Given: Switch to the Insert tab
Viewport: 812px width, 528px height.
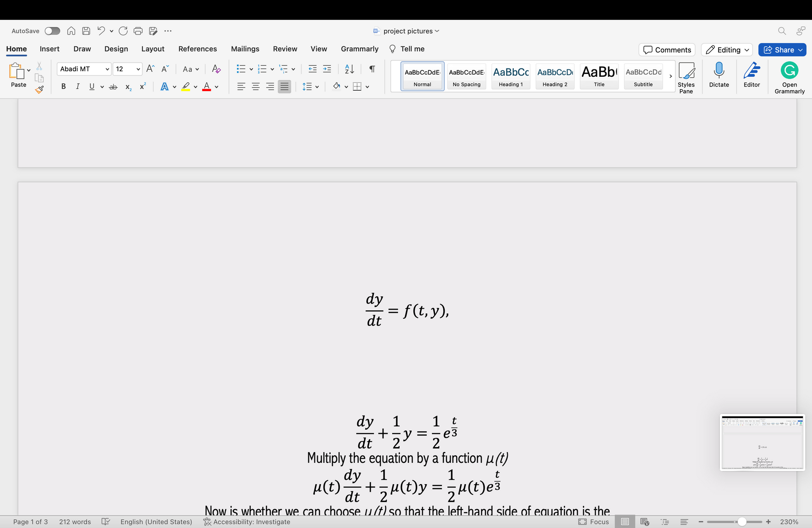Looking at the screenshot, I should (x=49, y=49).
